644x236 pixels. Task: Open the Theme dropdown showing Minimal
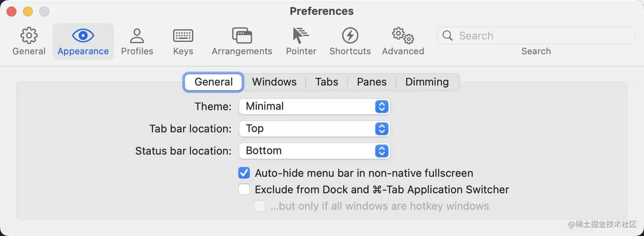(314, 106)
